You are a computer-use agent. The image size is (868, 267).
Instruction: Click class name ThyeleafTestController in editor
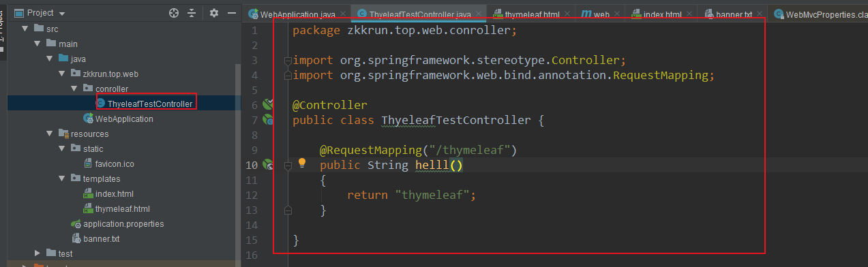pos(455,120)
